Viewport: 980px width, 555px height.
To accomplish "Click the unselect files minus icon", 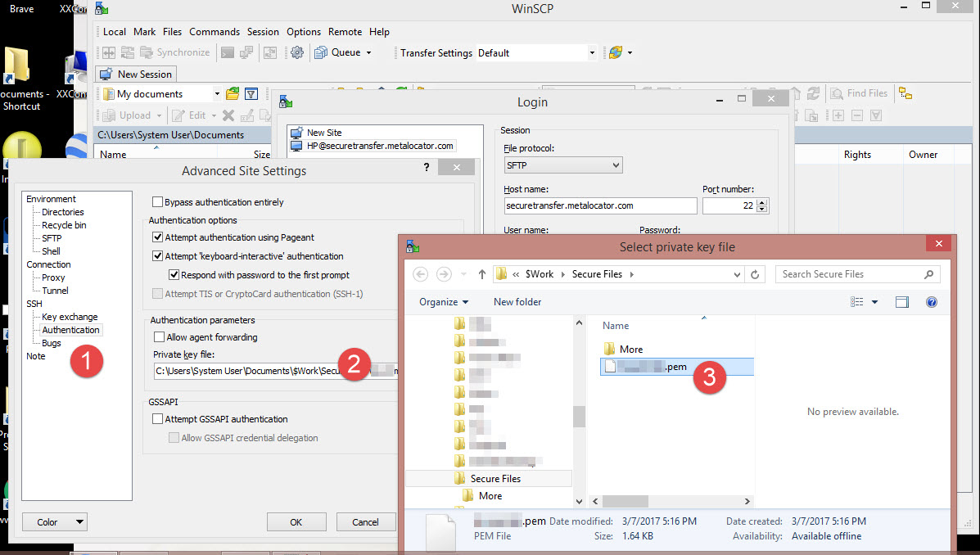I will click(x=857, y=115).
